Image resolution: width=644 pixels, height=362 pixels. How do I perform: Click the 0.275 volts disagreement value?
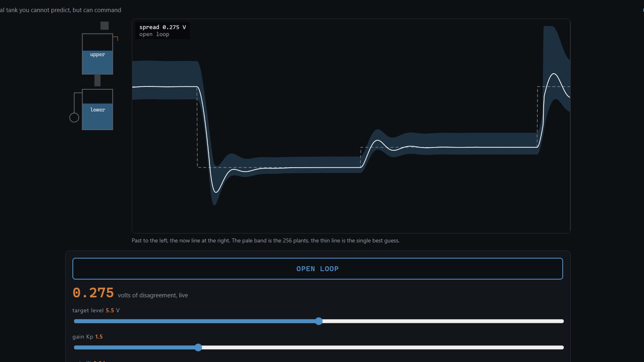click(x=93, y=293)
